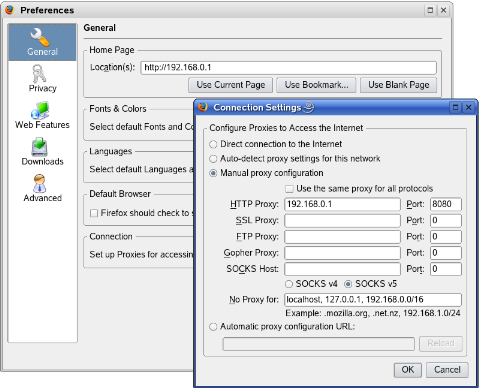Click the SSL Proxy Port field
This screenshot has width=480, height=389.
(x=446, y=220)
